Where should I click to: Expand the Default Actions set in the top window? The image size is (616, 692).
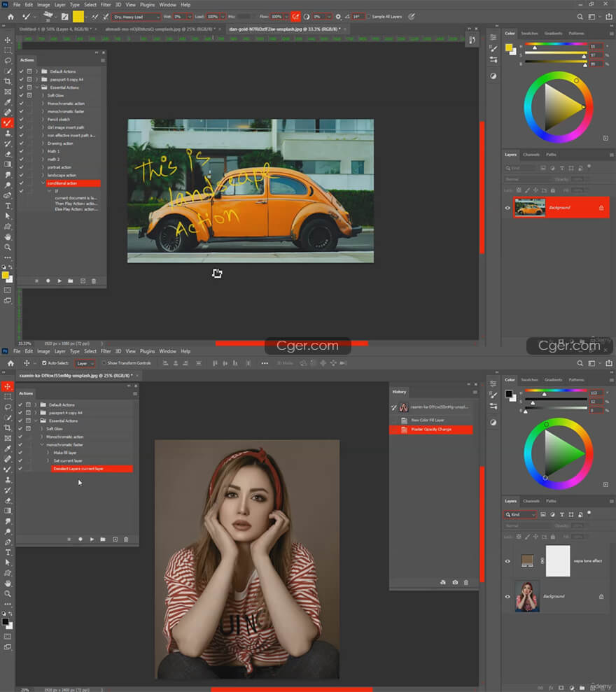click(36, 71)
